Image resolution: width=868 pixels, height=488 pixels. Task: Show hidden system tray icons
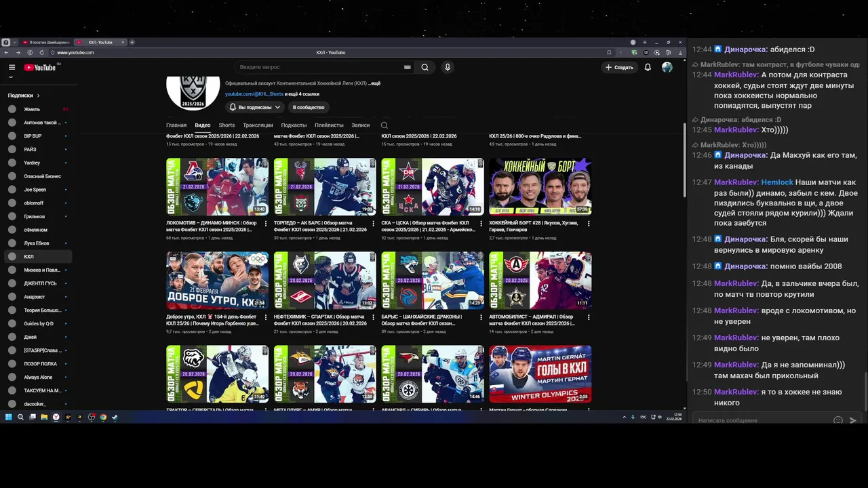tap(624, 418)
